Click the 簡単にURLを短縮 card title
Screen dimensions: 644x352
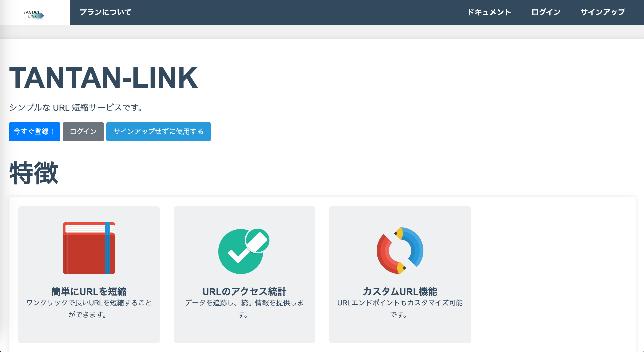tap(89, 291)
